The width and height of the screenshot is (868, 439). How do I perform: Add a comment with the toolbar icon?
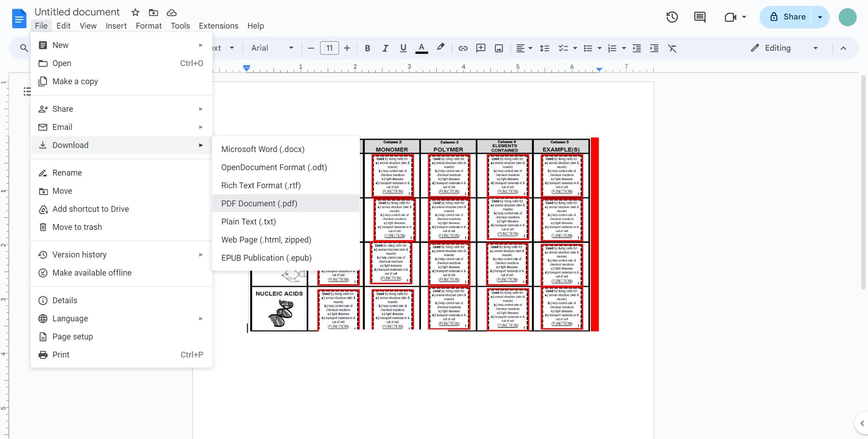(x=481, y=48)
